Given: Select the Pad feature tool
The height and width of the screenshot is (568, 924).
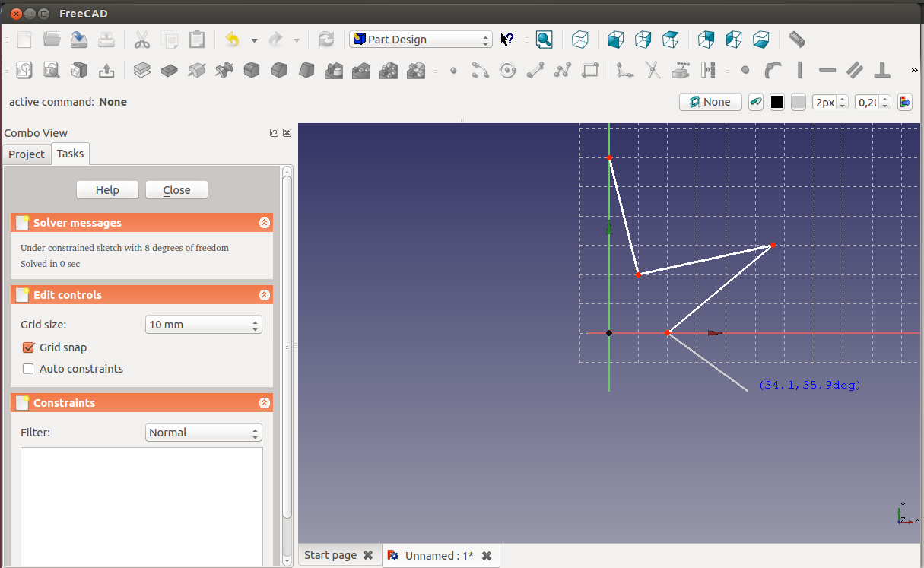Looking at the screenshot, I should click(x=141, y=71).
